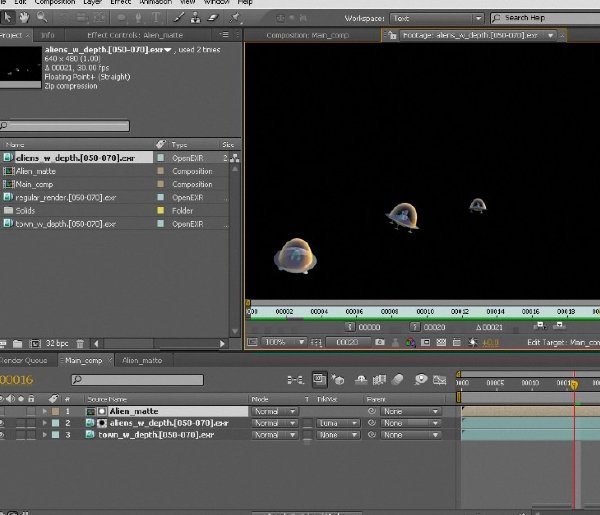This screenshot has height=515, width=600.
Task: Open TrkMat None dropdown for town layer
Action: click(x=338, y=435)
